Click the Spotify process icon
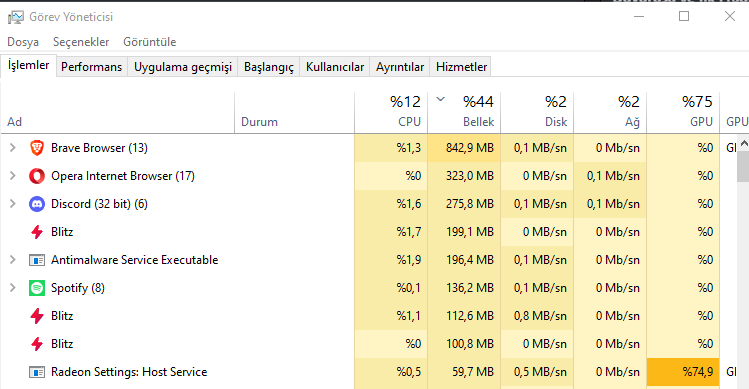The image size is (749, 389). pyautogui.click(x=37, y=288)
